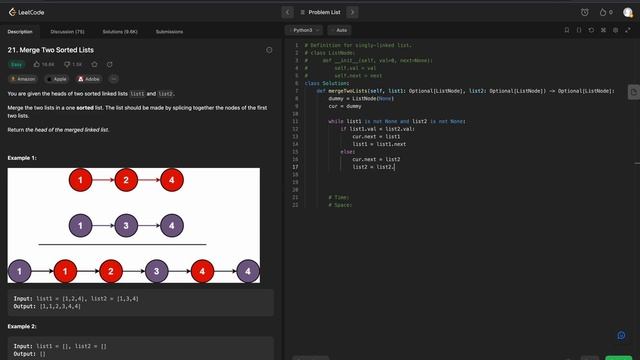The height and width of the screenshot is (360, 640).
Task: Click the 'class Solution:' line
Action: 327,83
